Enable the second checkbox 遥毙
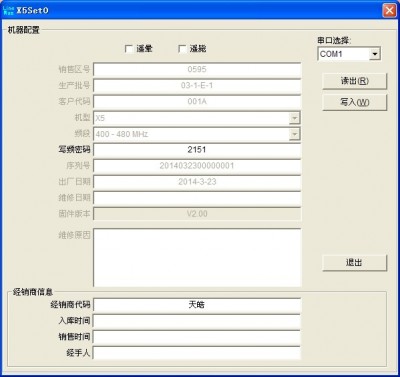Viewport: 400px width, 377px height. (x=182, y=49)
